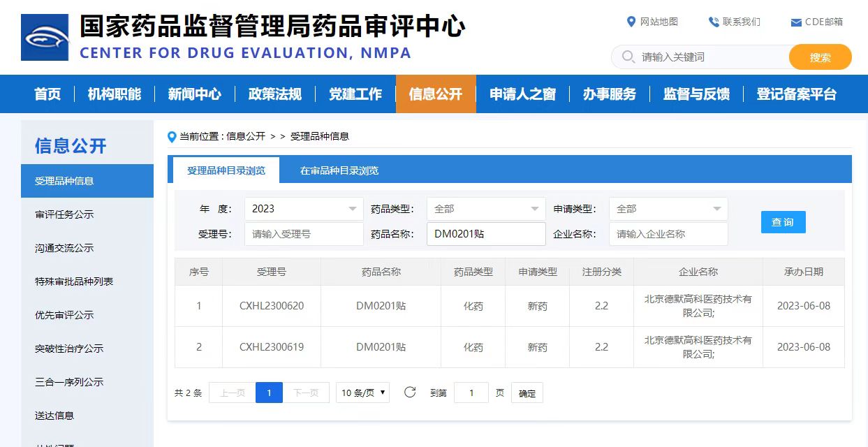This screenshot has width=868, height=447.
Task: Open 申请人之窗 in navigation bar
Action: click(x=522, y=94)
